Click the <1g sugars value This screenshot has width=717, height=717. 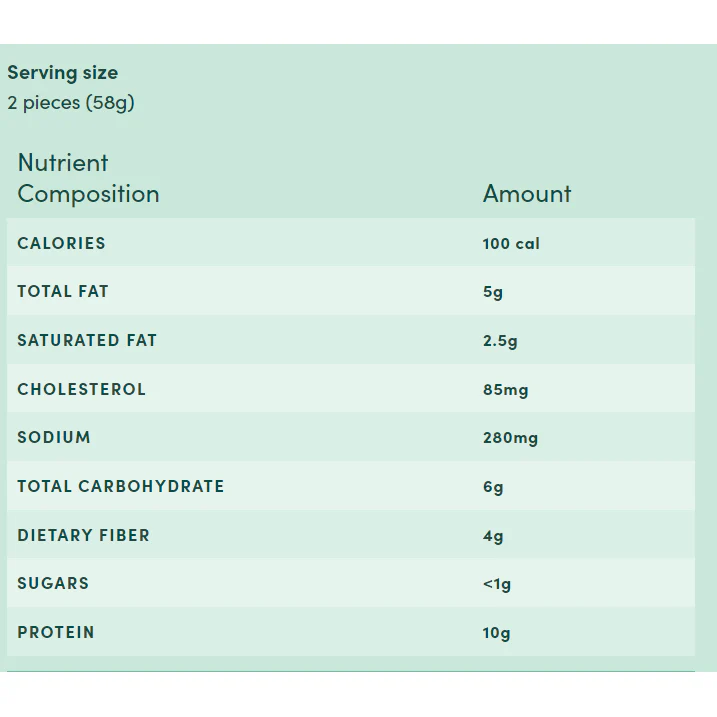coord(497,584)
